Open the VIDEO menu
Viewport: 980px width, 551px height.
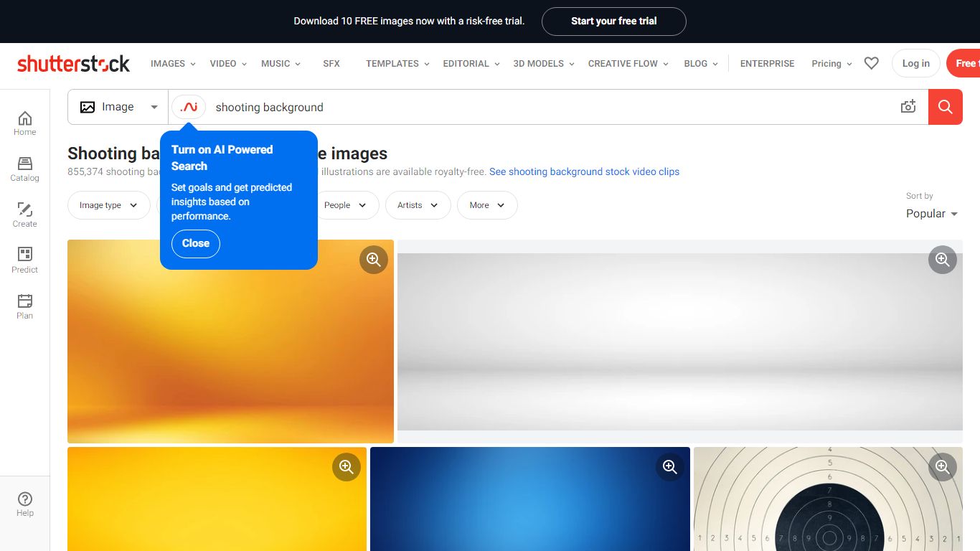[x=228, y=63]
